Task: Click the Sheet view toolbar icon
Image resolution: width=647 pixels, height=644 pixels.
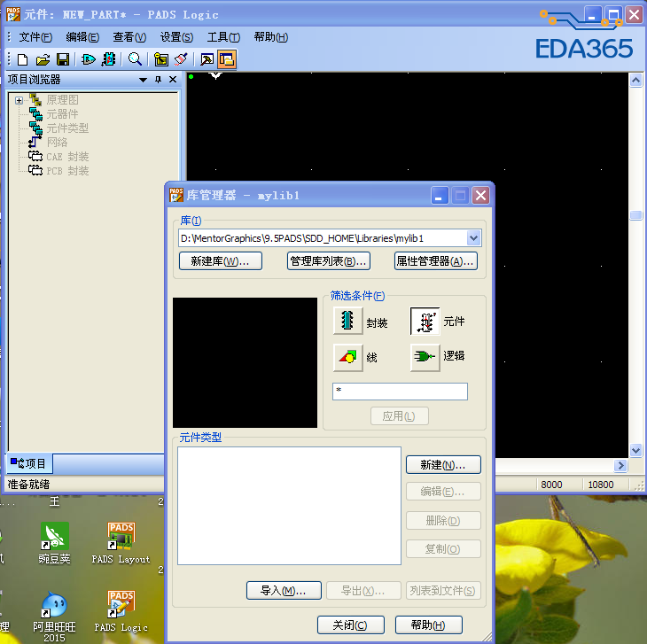Action: (161, 59)
